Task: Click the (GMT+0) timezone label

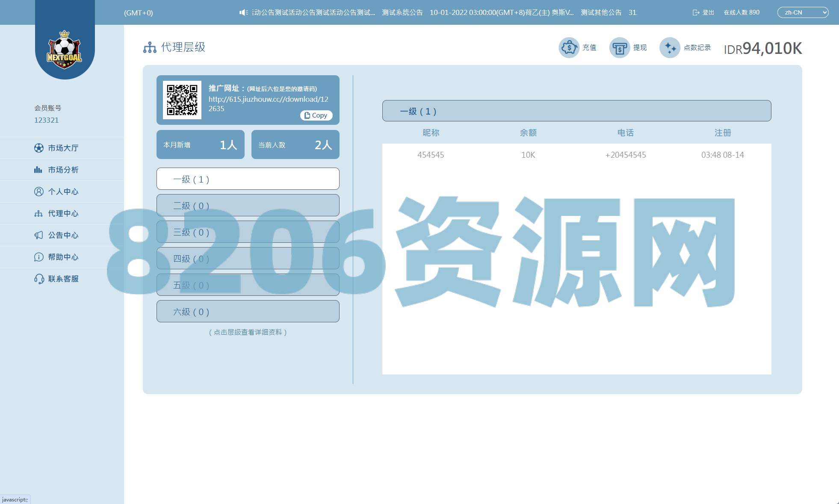Action: [x=139, y=13]
